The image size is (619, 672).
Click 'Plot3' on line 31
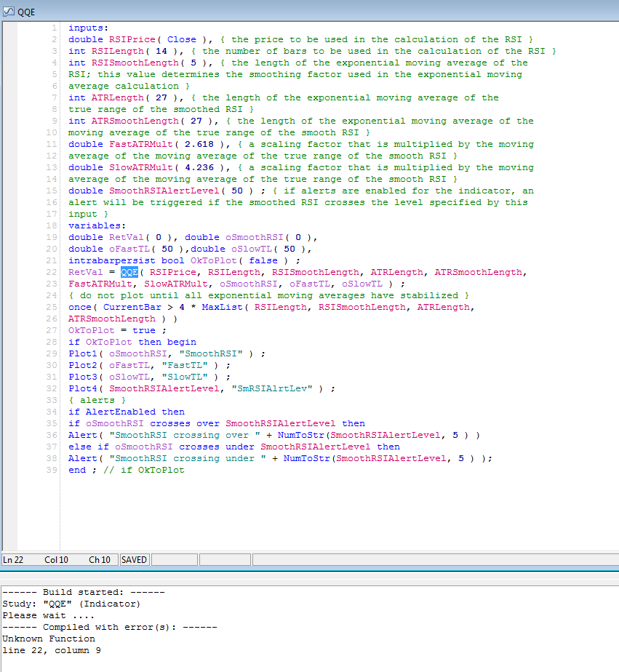point(83,377)
